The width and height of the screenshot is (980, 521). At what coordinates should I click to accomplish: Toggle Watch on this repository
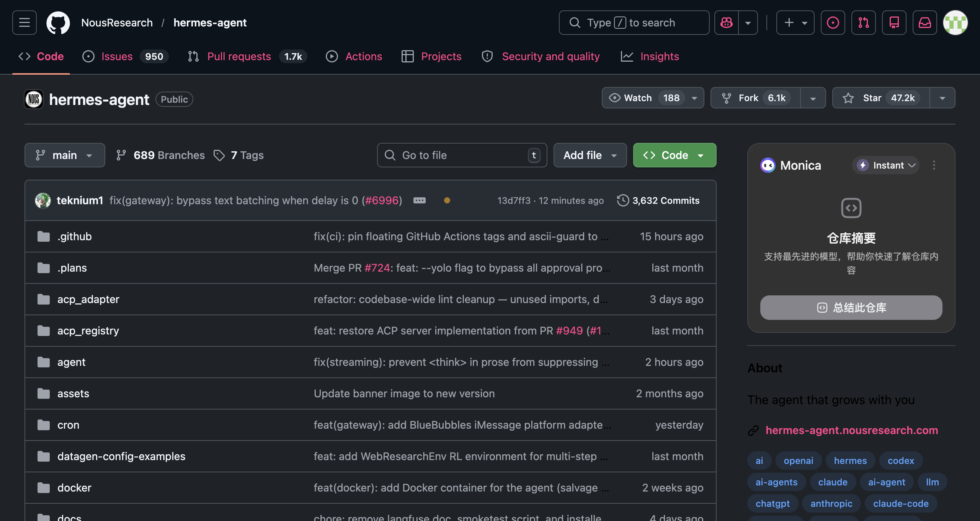pos(637,98)
